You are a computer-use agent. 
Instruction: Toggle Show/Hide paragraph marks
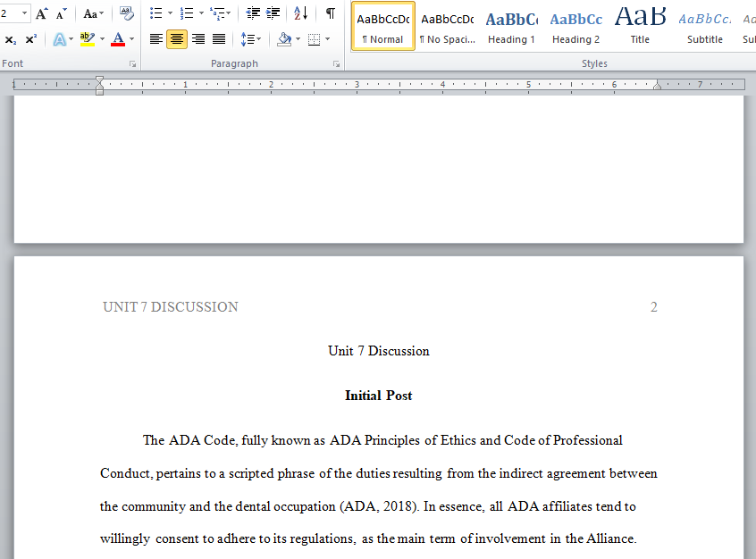tap(331, 13)
